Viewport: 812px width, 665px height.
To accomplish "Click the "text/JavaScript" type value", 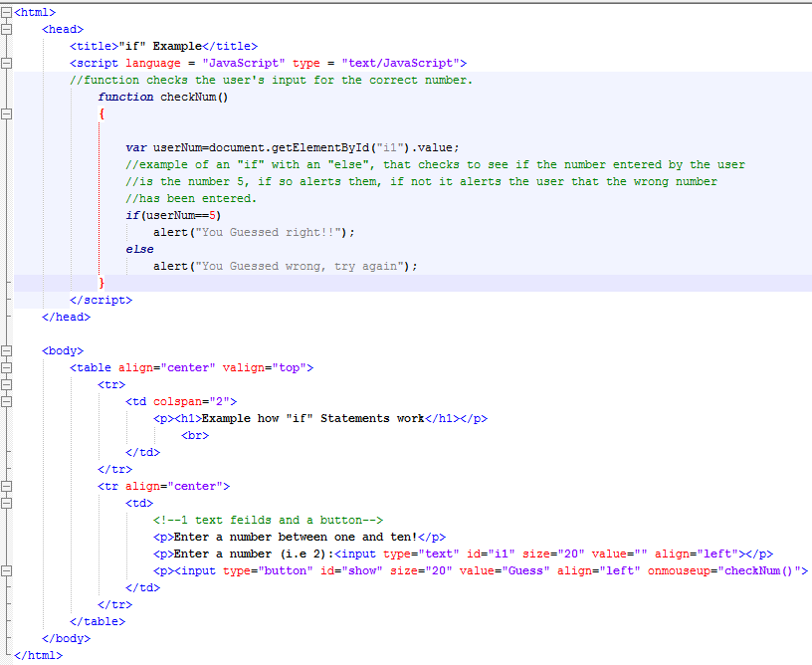I will 400,63.
